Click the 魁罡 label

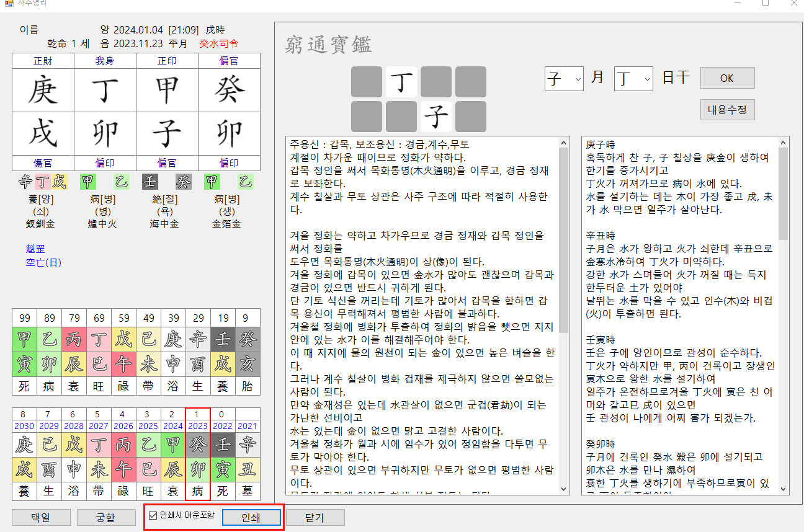pos(35,249)
